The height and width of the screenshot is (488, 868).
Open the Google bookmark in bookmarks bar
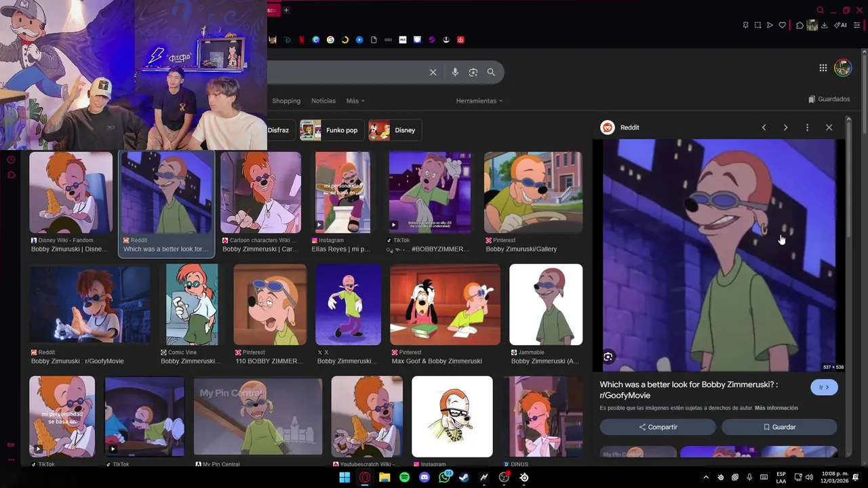pyautogui.click(x=330, y=40)
